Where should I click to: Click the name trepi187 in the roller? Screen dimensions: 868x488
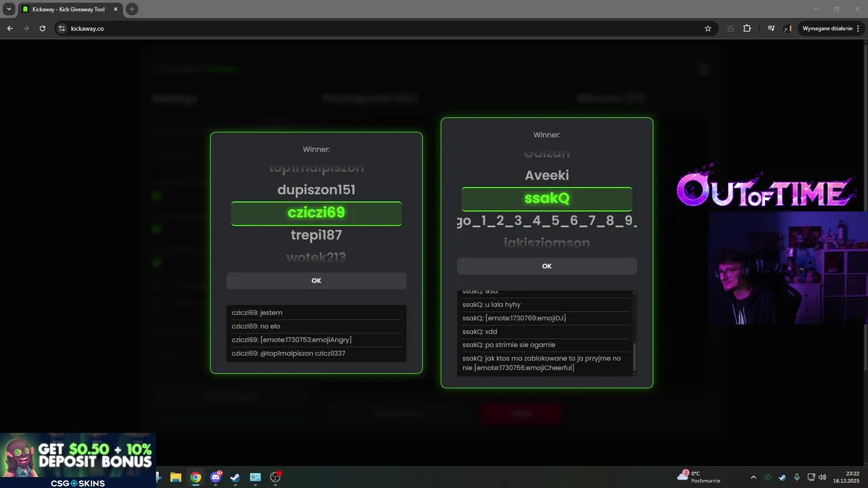pos(316,235)
